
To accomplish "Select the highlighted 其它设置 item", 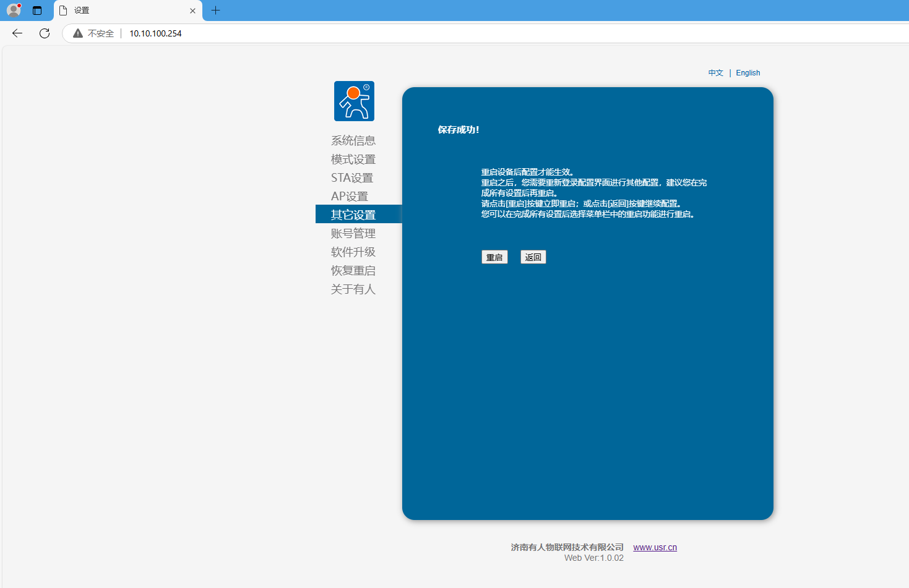I will 353,215.
